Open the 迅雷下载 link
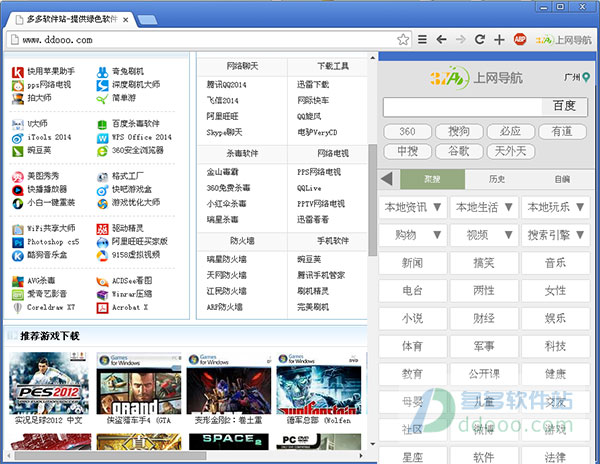The width and height of the screenshot is (600, 464). point(313,85)
